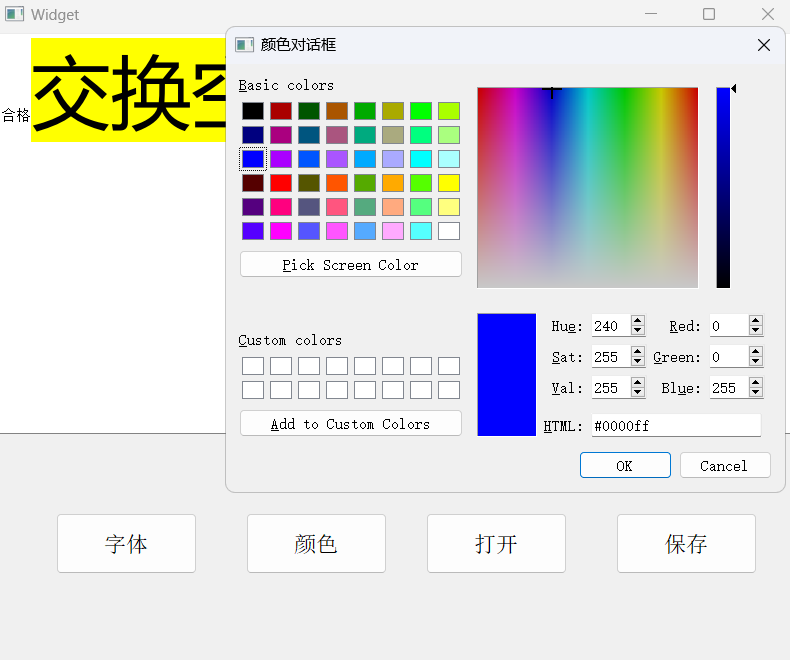Confirm the color with OK
The height and width of the screenshot is (660, 790).
pyautogui.click(x=625, y=466)
